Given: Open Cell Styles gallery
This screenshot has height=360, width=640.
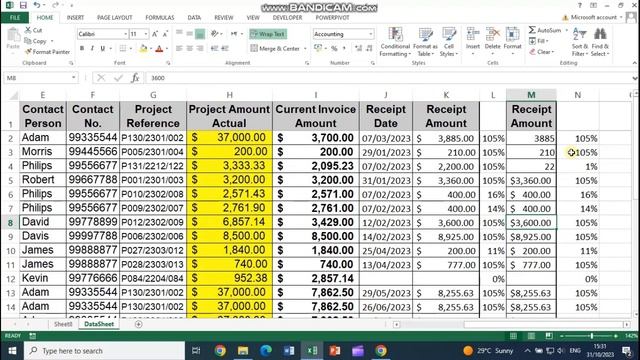Looking at the screenshot, I should [x=449, y=42].
